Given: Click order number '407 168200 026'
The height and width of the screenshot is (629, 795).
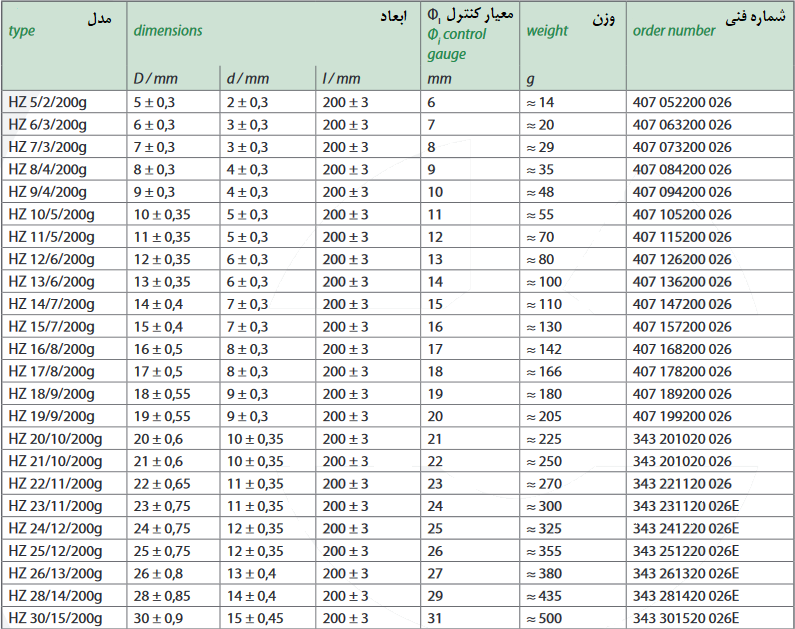Looking at the screenshot, I should pos(682,349).
